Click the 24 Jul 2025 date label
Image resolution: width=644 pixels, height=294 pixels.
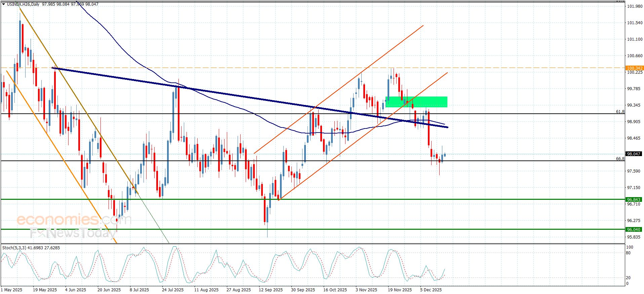coord(173,290)
